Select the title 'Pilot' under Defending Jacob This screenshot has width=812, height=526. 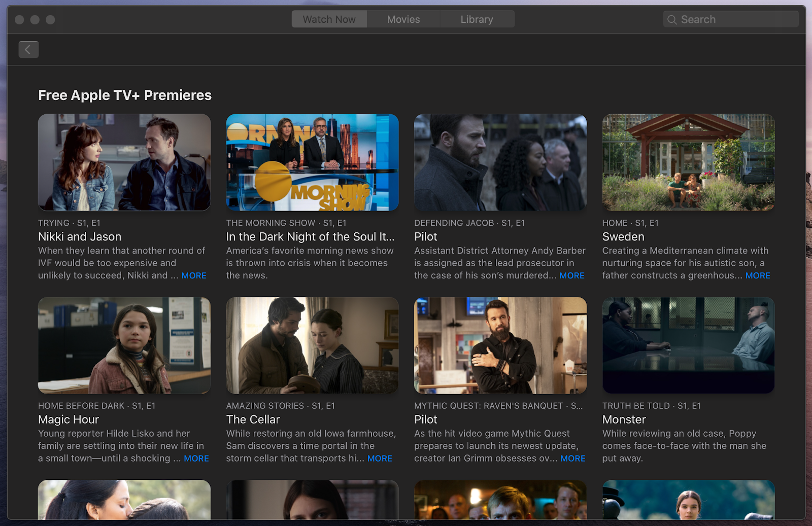(x=425, y=237)
